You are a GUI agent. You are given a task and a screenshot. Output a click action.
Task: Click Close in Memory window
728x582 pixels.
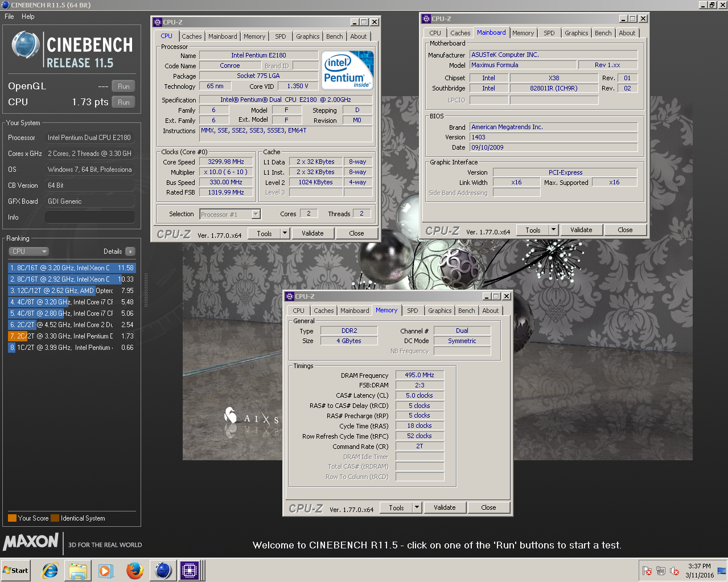(488, 507)
